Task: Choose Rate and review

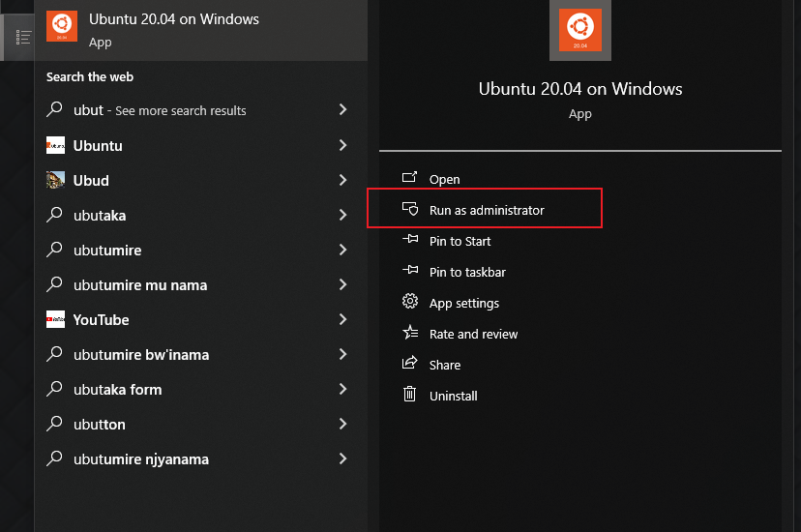Action: (474, 334)
